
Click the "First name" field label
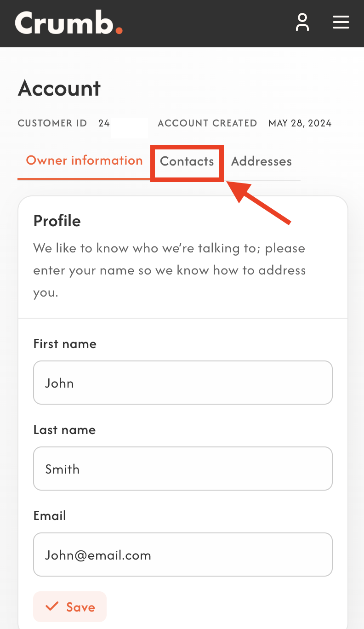65,344
